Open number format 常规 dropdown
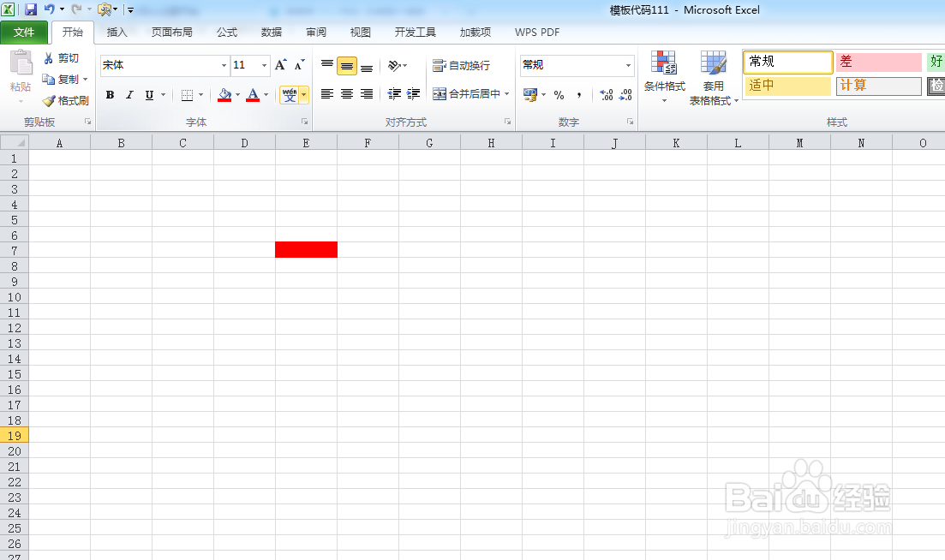Viewport: 945px width, 560px height. (628, 65)
